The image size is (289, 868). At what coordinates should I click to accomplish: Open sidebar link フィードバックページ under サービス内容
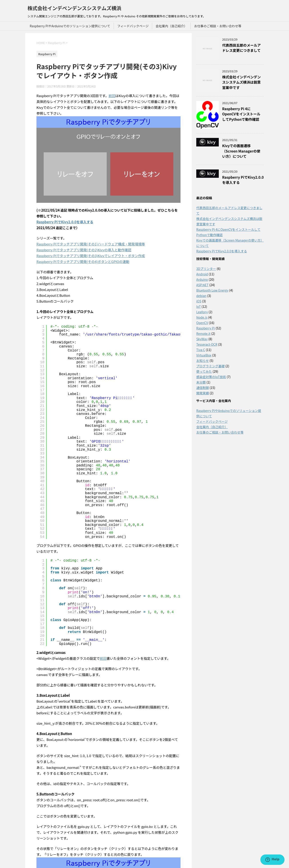pyautogui.click(x=212, y=422)
